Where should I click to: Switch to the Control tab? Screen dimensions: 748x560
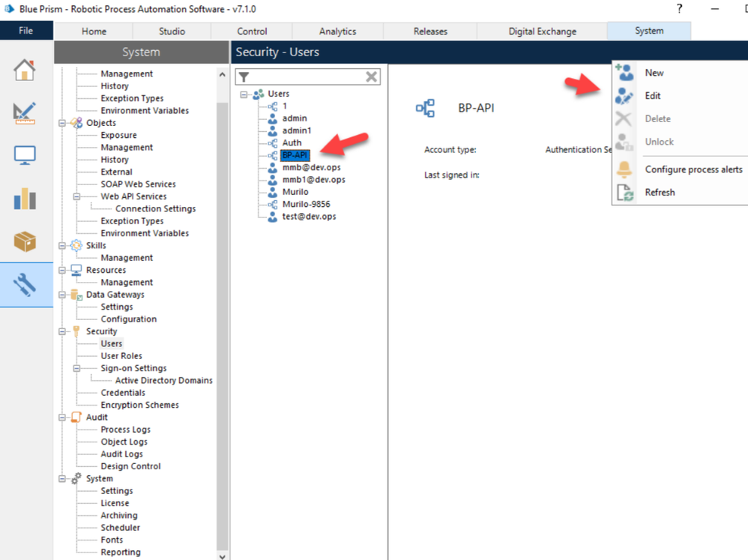pyautogui.click(x=252, y=31)
